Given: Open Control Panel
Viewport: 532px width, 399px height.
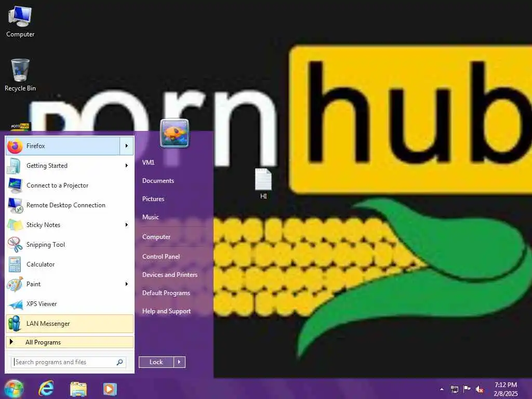Looking at the screenshot, I should pyautogui.click(x=161, y=257).
